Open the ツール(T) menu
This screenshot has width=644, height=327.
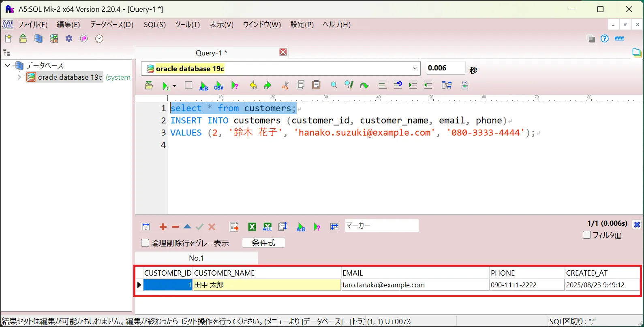187,24
